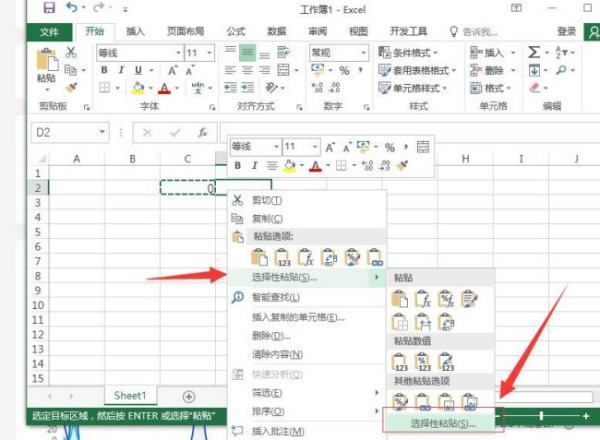Click the Save icon in title bar
Viewport: 600px width, 440px height.
49,7
